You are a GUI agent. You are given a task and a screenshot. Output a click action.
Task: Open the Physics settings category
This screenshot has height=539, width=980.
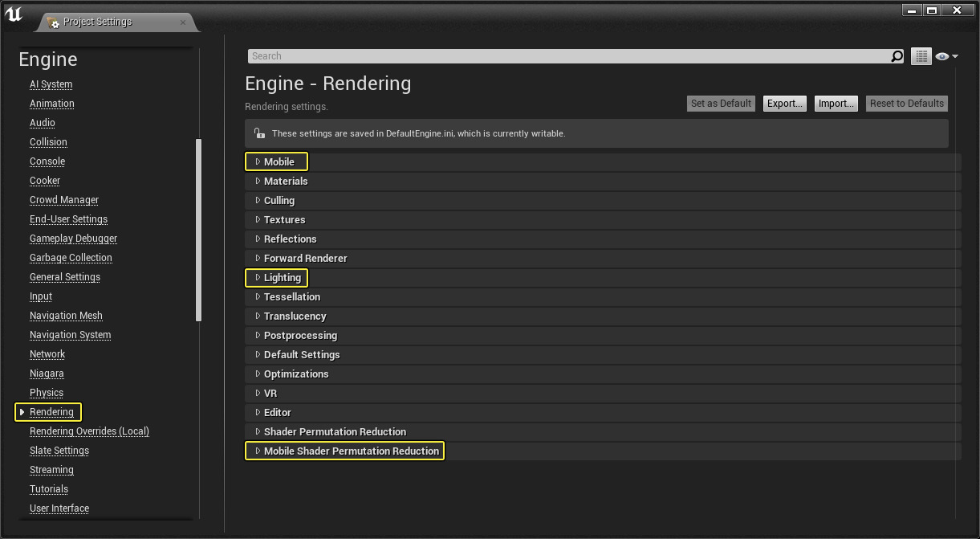coord(46,392)
